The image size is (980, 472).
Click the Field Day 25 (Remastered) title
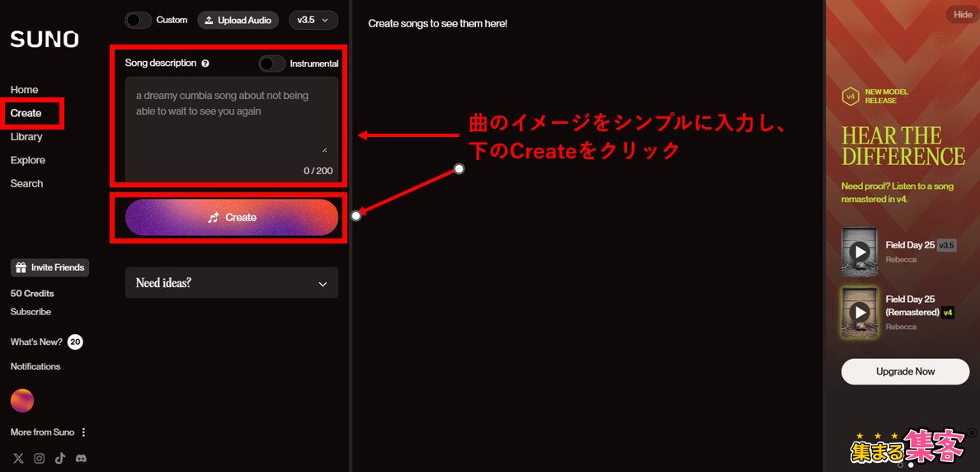[912, 305]
